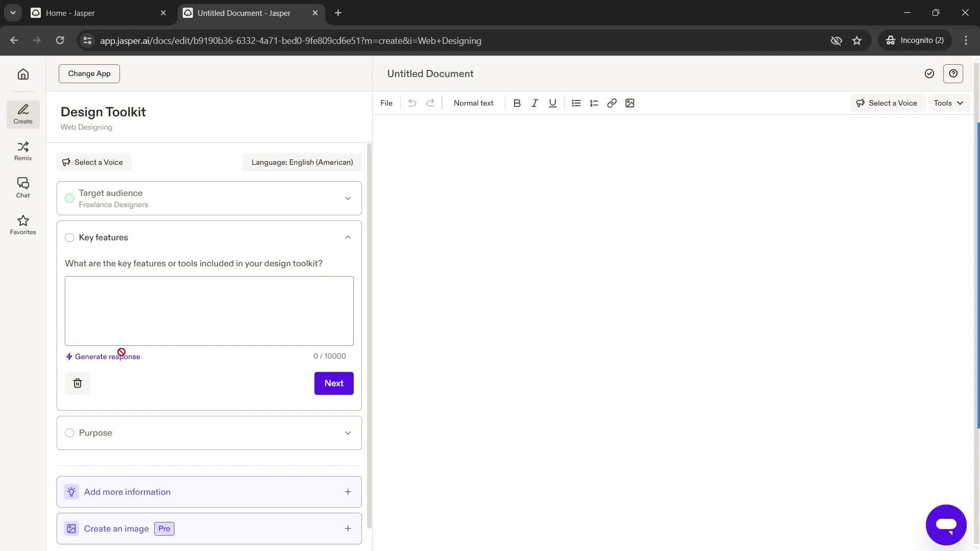The height and width of the screenshot is (551, 980).
Task: Toggle the Underline formatting icon
Action: [x=553, y=103]
